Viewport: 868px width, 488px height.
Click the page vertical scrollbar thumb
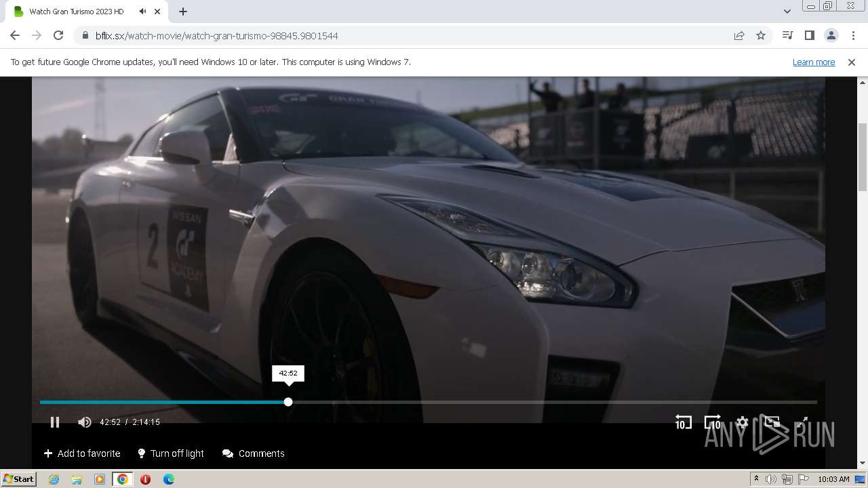[863, 157]
